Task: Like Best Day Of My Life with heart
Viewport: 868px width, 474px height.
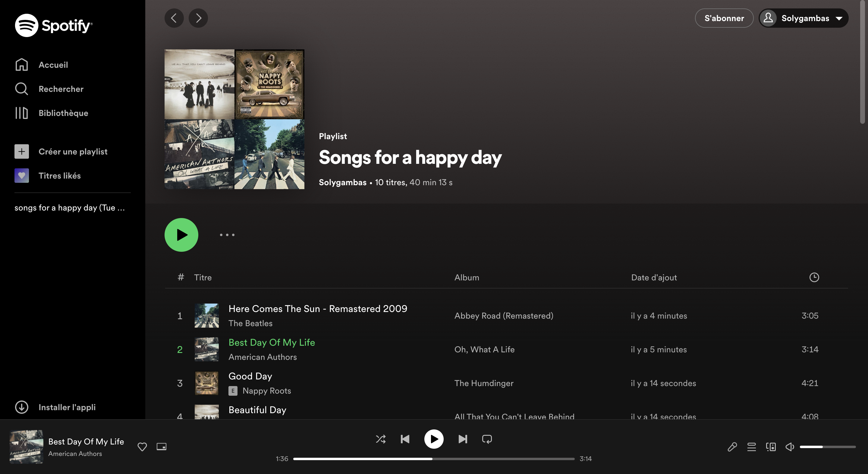Action: coord(142,447)
